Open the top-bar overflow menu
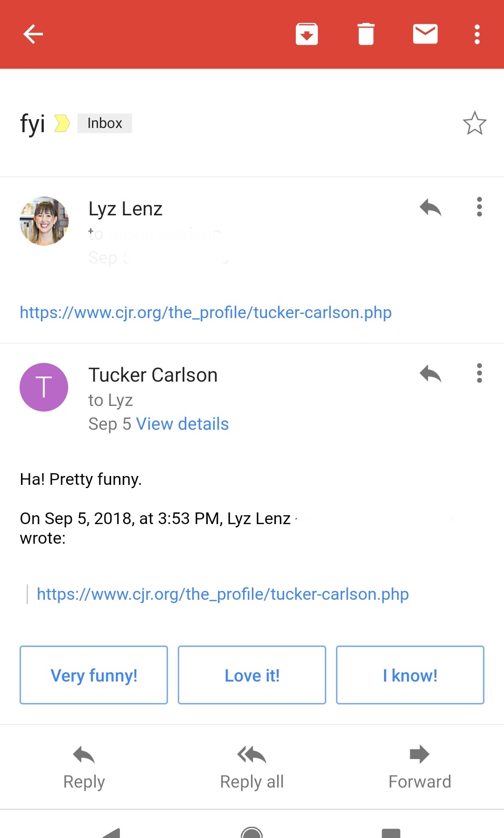This screenshot has height=838, width=504. pyautogui.click(x=477, y=34)
